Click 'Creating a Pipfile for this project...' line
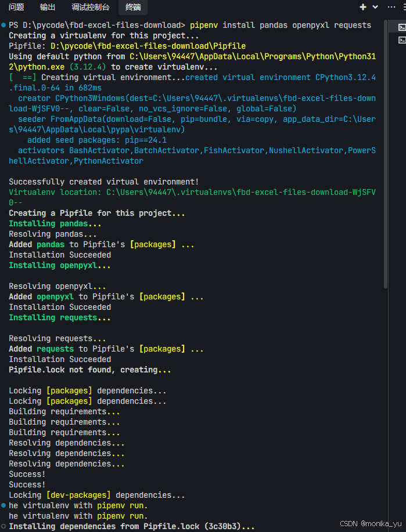 97,213
